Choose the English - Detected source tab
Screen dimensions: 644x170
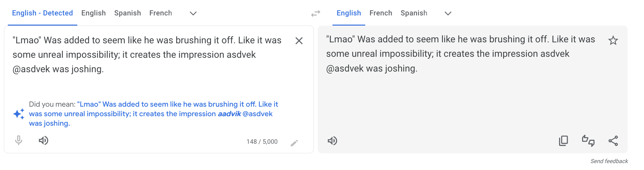click(43, 13)
